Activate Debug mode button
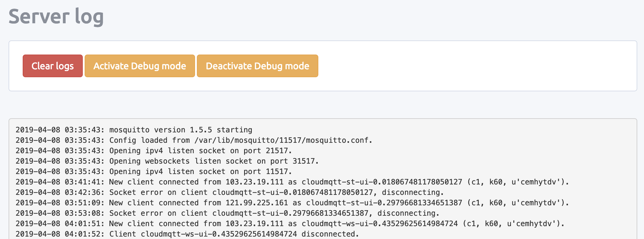This screenshot has width=644, height=239. [140, 66]
